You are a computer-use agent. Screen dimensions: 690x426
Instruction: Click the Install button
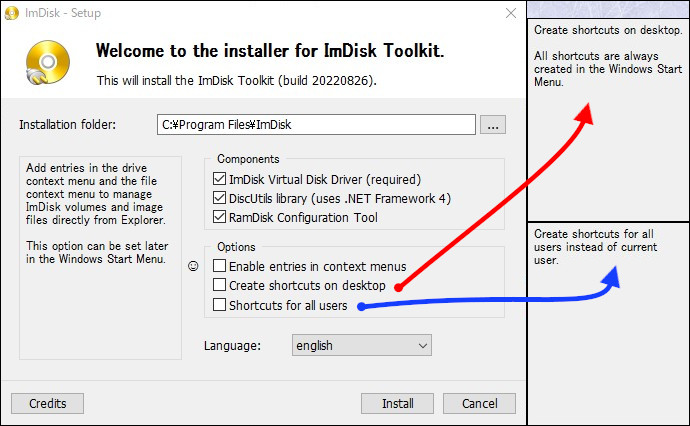397,404
